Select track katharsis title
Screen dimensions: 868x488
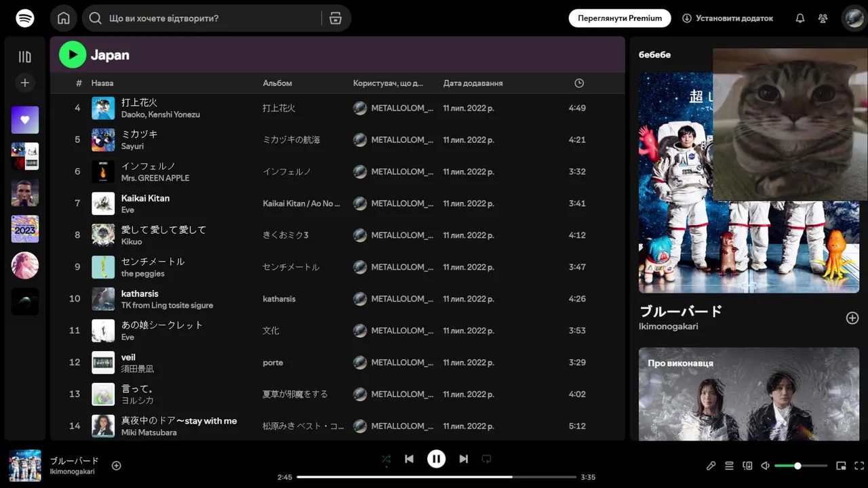click(140, 293)
